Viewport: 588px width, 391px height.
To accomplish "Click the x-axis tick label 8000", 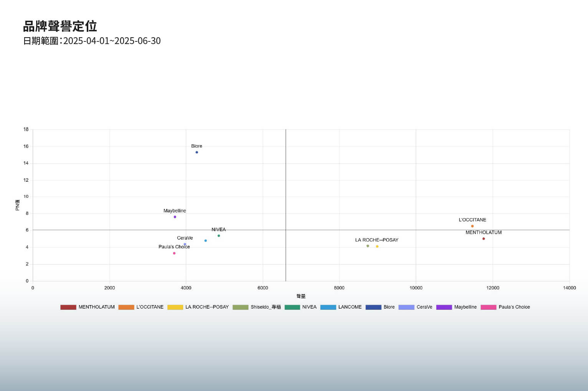I will (x=339, y=288).
